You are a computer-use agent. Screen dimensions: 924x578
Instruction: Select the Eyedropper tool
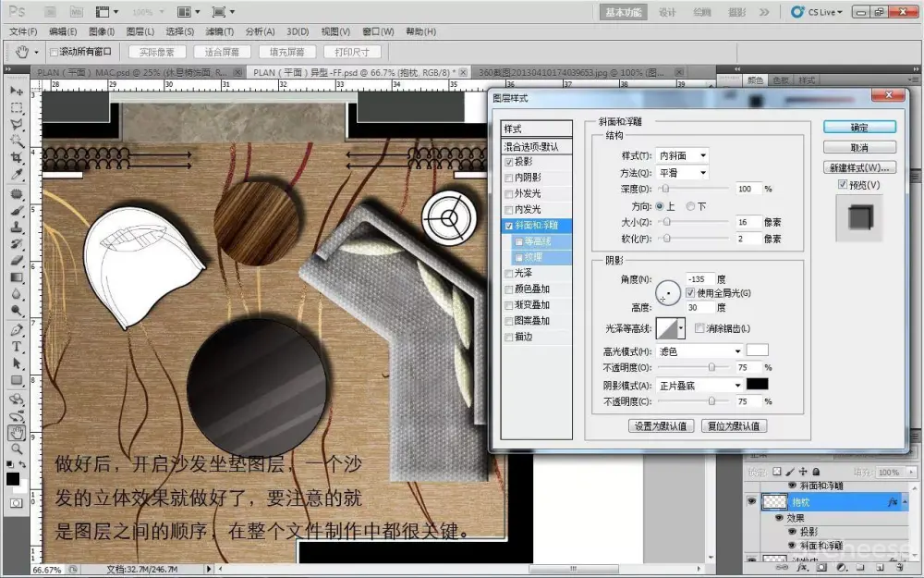coord(17,175)
